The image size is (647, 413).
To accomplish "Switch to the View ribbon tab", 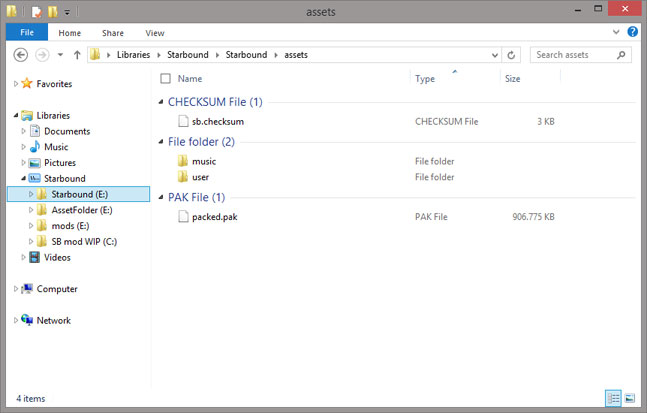I will pyautogui.click(x=154, y=33).
